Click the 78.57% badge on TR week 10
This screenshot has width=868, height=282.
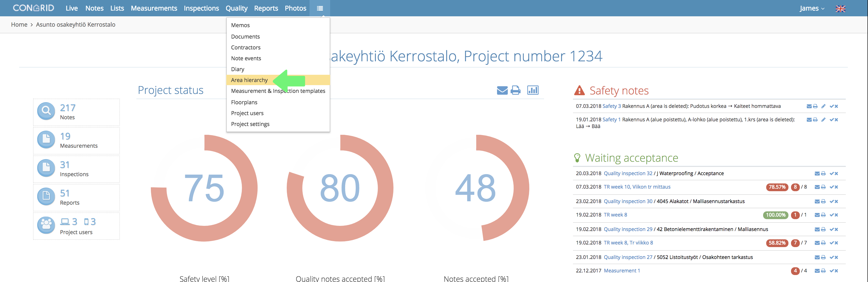click(x=777, y=187)
